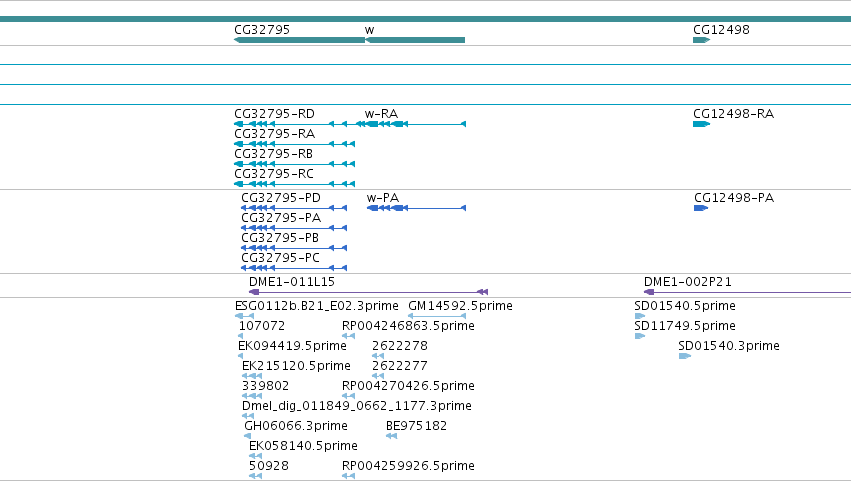851x481 pixels.
Task: Open the w-PA protein label
Action: pyautogui.click(x=383, y=198)
